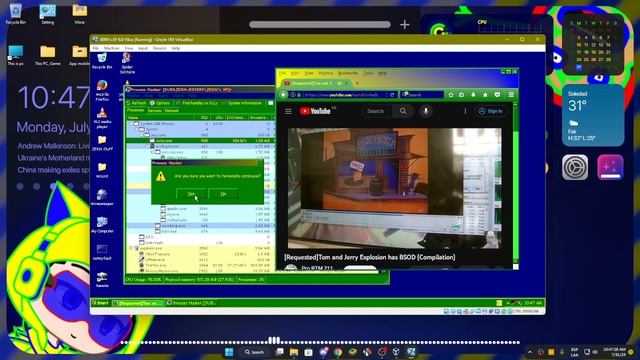Confirm Yes in terminate dialog
The image size is (640, 360).
(191, 194)
